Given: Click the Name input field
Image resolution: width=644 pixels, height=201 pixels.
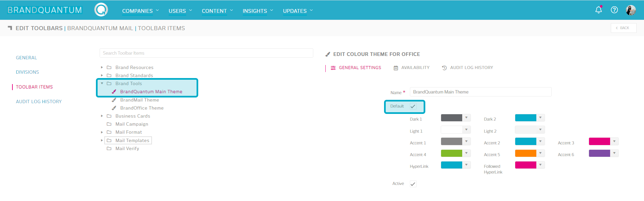Looking at the screenshot, I should click(x=481, y=92).
